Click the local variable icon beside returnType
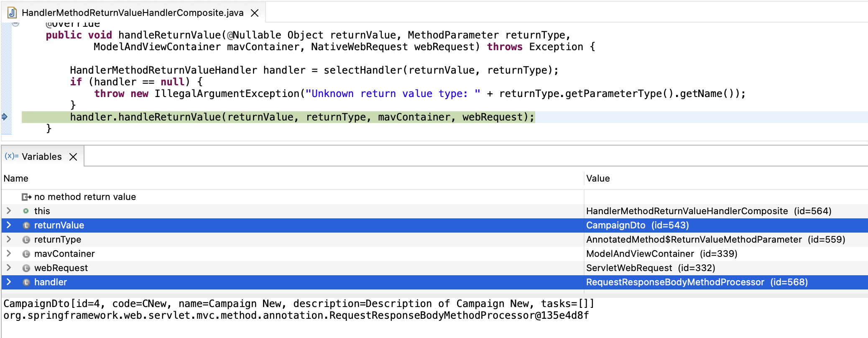Screen dimensions: 868x338 pyautogui.click(x=26, y=239)
